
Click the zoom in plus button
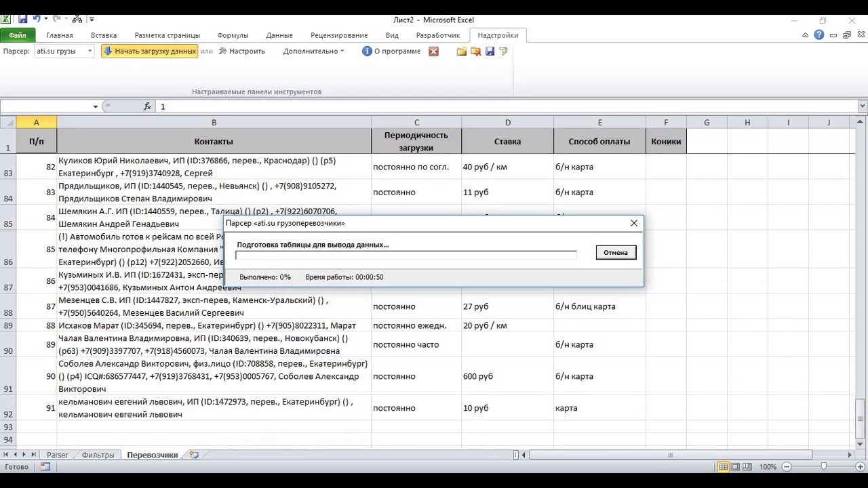[860, 467]
